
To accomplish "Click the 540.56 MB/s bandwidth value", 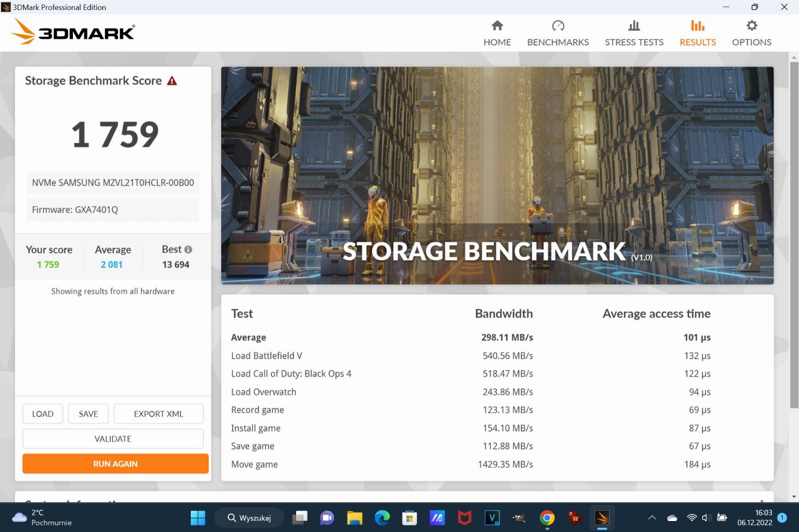I will click(508, 356).
